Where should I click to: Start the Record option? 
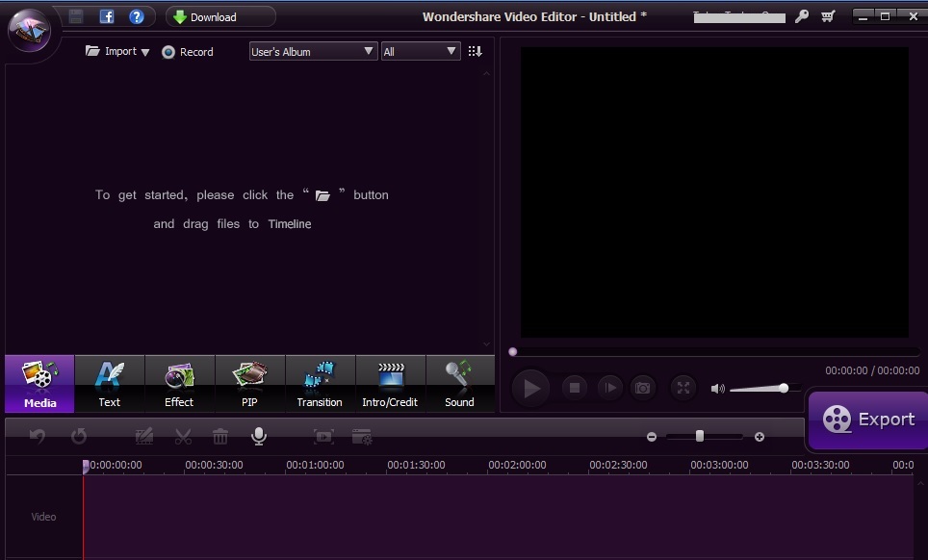pos(188,52)
